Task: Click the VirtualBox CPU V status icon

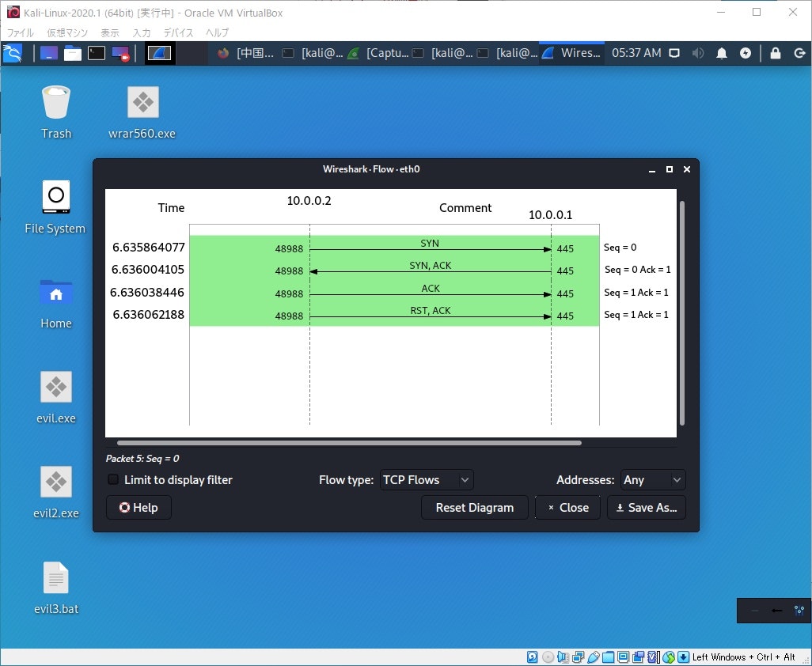Action: click(654, 657)
